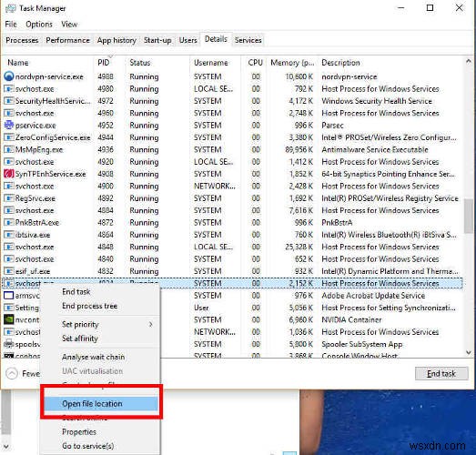Sort by the Name column header
This screenshot has width=476, height=455.
(x=18, y=63)
